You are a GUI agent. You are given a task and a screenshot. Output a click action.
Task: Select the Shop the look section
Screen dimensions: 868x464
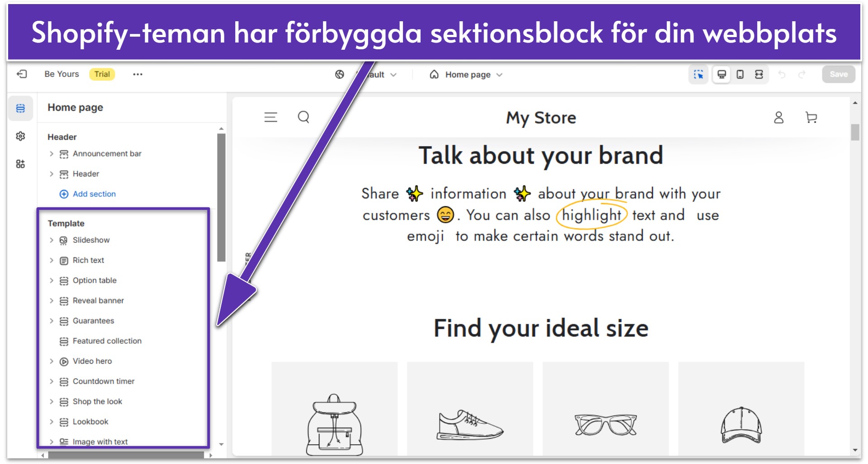(97, 402)
